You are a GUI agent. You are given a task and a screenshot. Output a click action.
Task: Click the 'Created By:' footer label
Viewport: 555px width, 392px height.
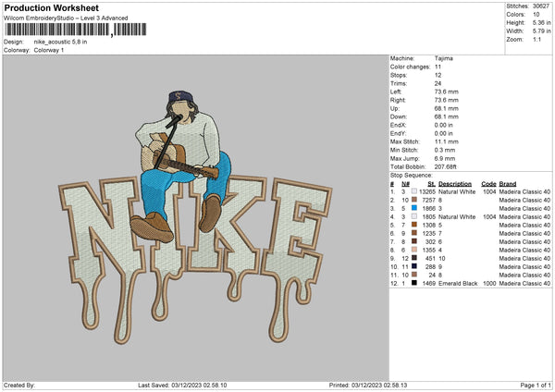(19, 386)
